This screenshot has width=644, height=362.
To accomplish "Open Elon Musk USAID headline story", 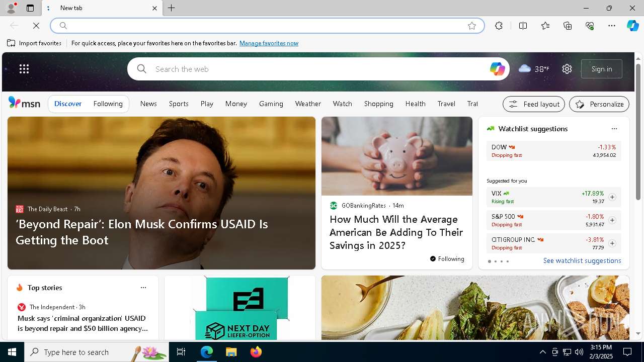I will (141, 232).
